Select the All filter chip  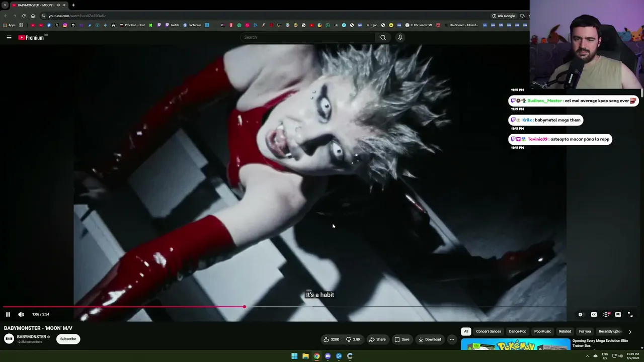pyautogui.click(x=466, y=331)
